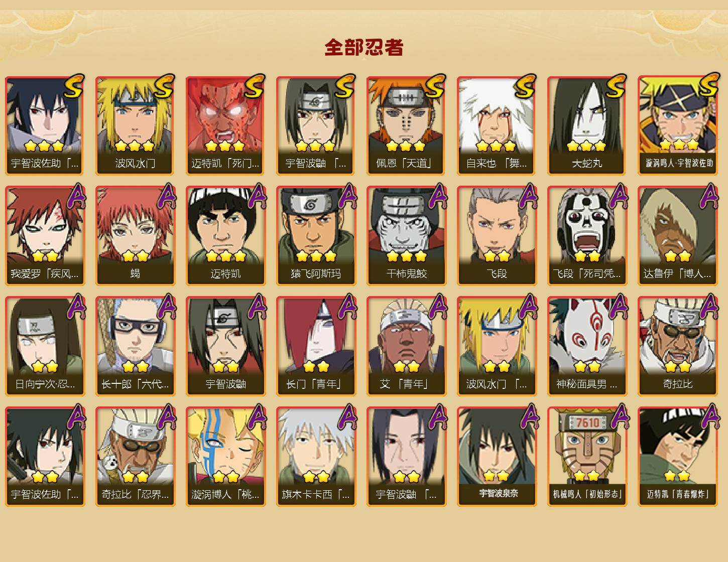This screenshot has width=728, height=562.
Task: Click the S badge on 自来也 card
Action: [525, 86]
